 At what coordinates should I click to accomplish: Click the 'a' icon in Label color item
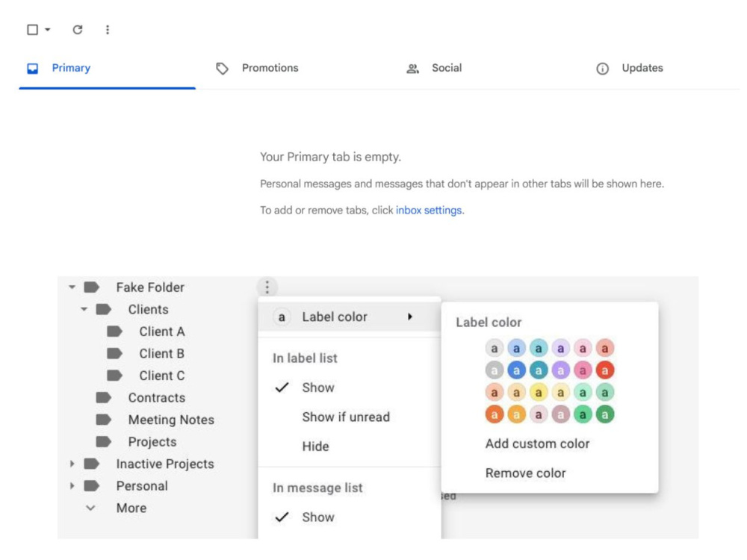click(282, 317)
